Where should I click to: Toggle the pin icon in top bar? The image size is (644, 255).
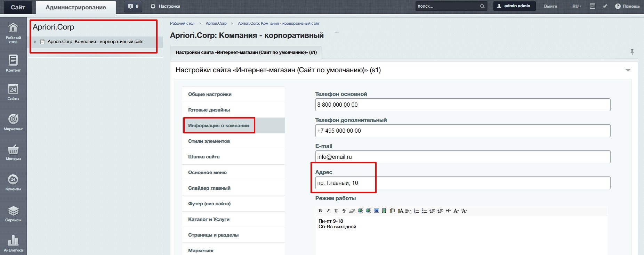pos(605,6)
